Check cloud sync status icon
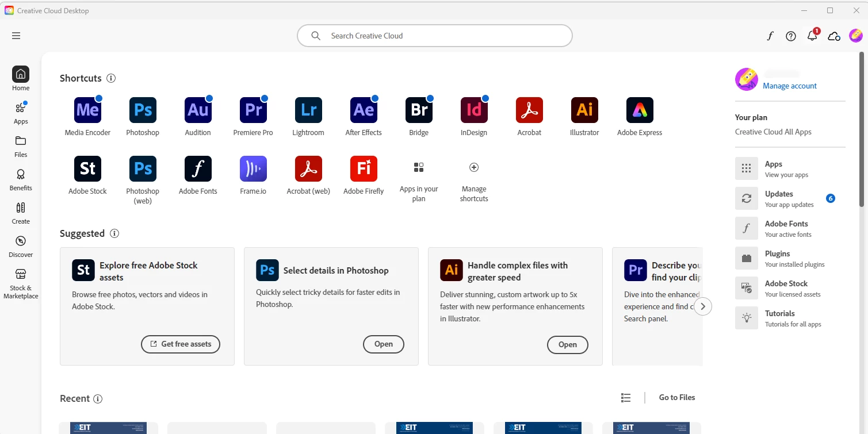 click(834, 36)
